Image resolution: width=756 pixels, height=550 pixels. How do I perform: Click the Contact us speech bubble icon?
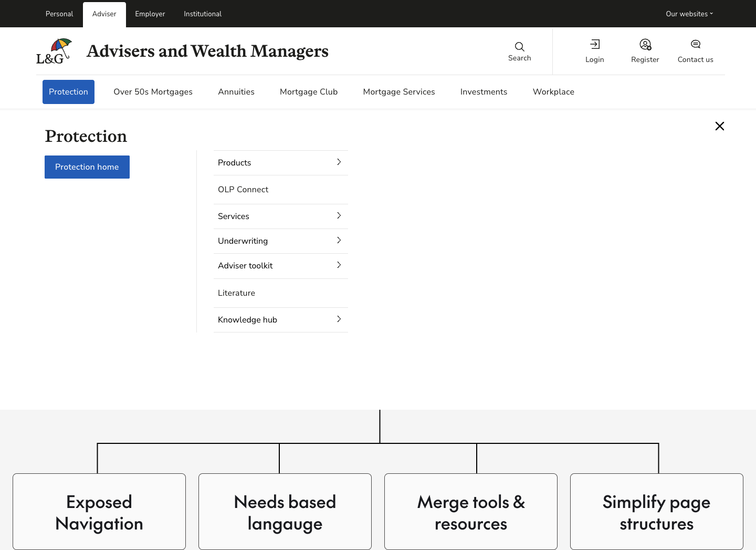tap(696, 44)
